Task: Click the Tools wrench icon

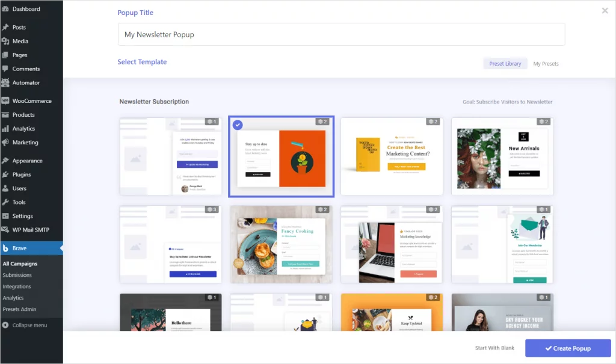Action: [5, 202]
